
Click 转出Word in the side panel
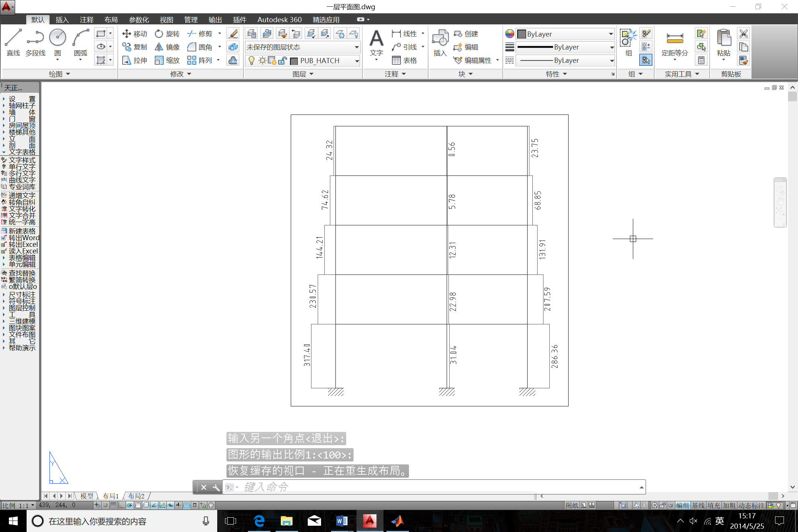coord(23,238)
